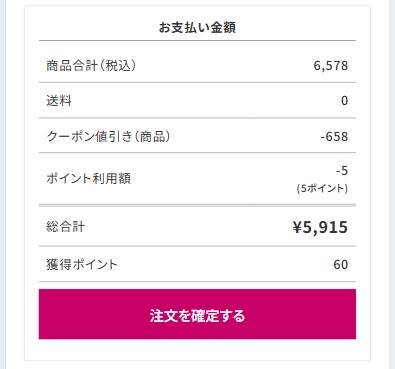Click the empty space left of お支払い金額 title

pos(98,27)
